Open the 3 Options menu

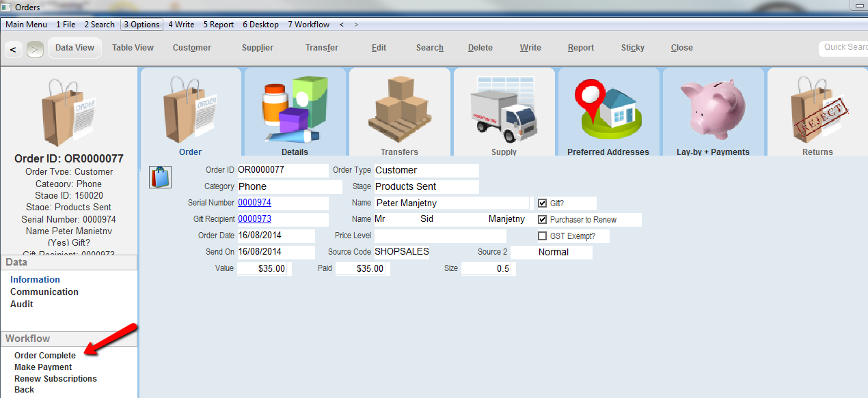point(141,25)
